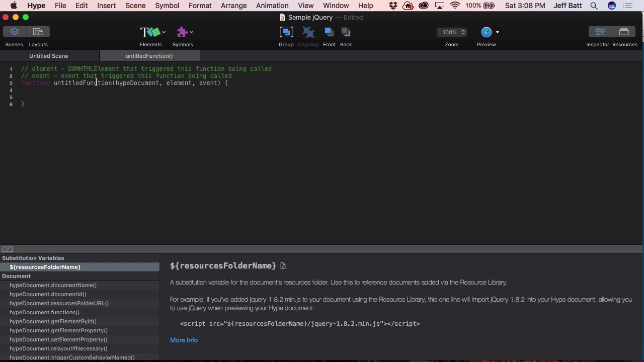This screenshot has width=644, height=362.
Task: Open the Symbol menu
Action: [167, 6]
